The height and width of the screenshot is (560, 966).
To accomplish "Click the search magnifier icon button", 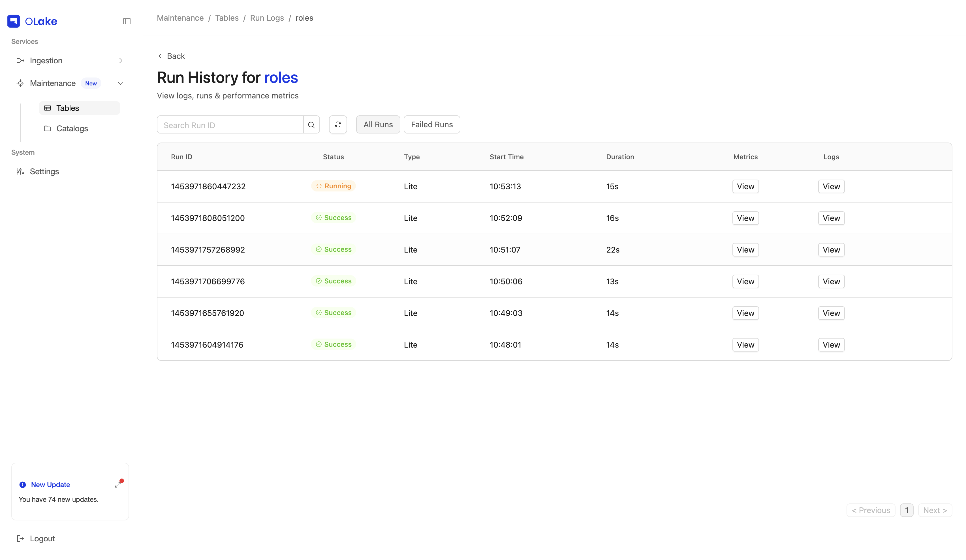I will click(311, 125).
